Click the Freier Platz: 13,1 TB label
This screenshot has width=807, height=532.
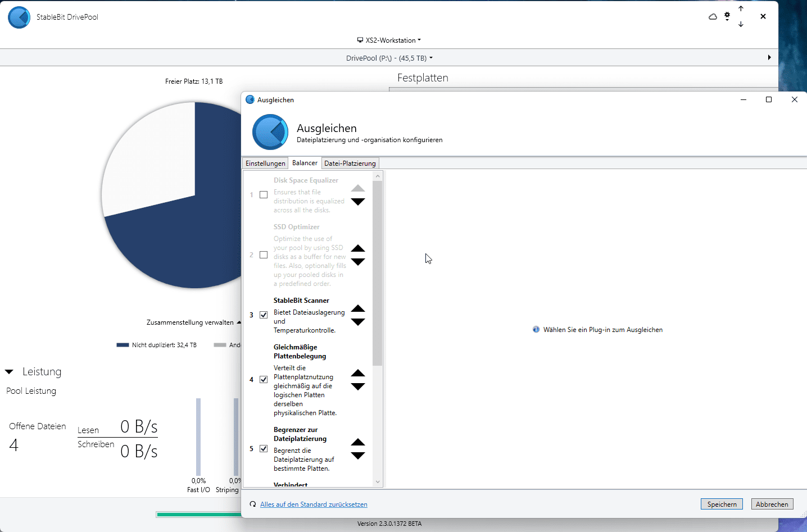pos(194,81)
